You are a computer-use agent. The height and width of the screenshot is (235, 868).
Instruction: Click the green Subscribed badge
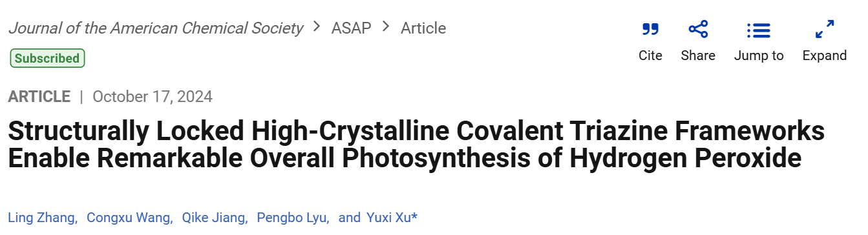point(47,58)
